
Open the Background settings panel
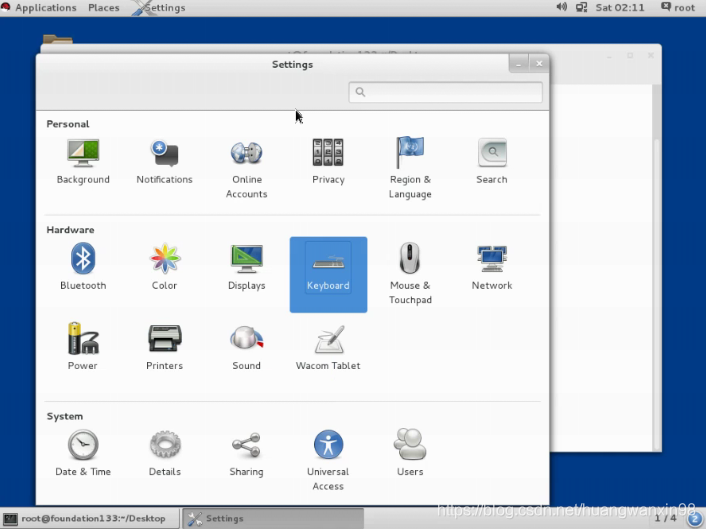click(x=83, y=161)
